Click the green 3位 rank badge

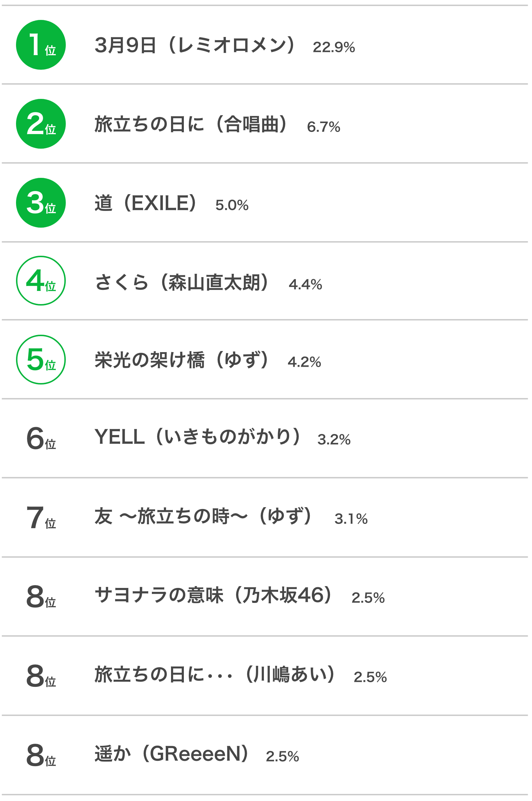click(x=41, y=203)
